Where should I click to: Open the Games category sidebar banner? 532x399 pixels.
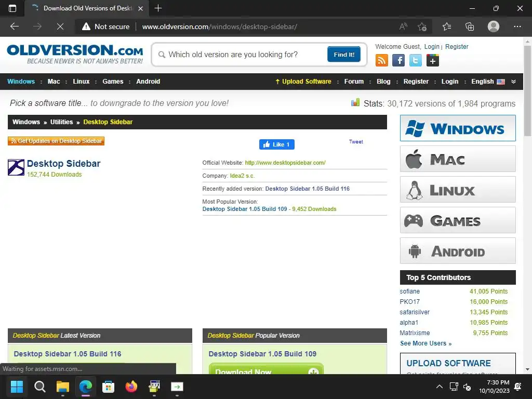[457, 220]
